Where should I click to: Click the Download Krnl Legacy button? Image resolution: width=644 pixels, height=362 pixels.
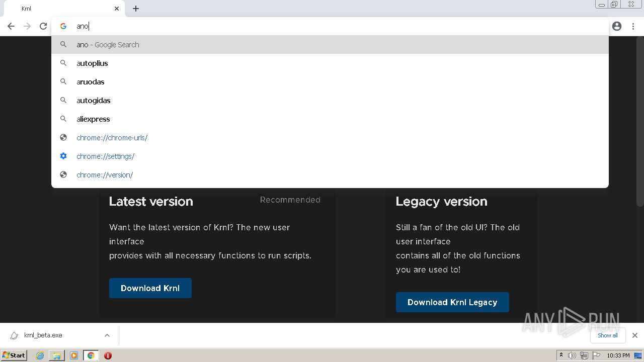click(x=452, y=302)
